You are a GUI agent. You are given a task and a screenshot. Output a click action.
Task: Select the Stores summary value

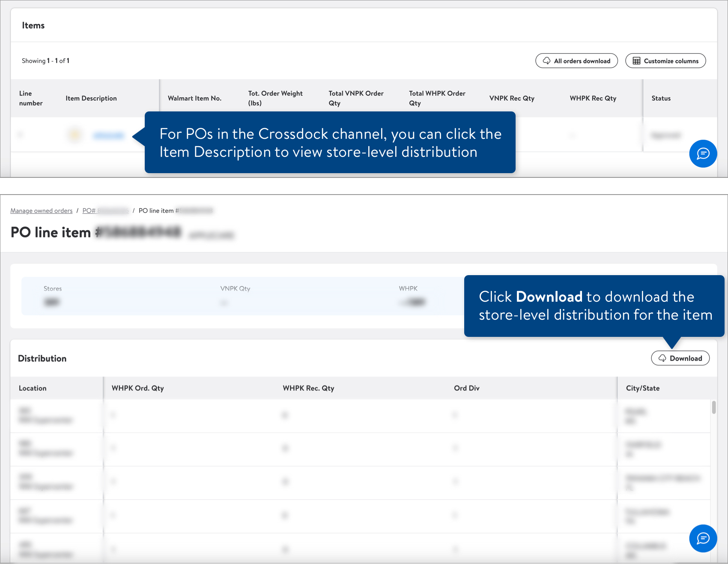pyautogui.click(x=52, y=302)
